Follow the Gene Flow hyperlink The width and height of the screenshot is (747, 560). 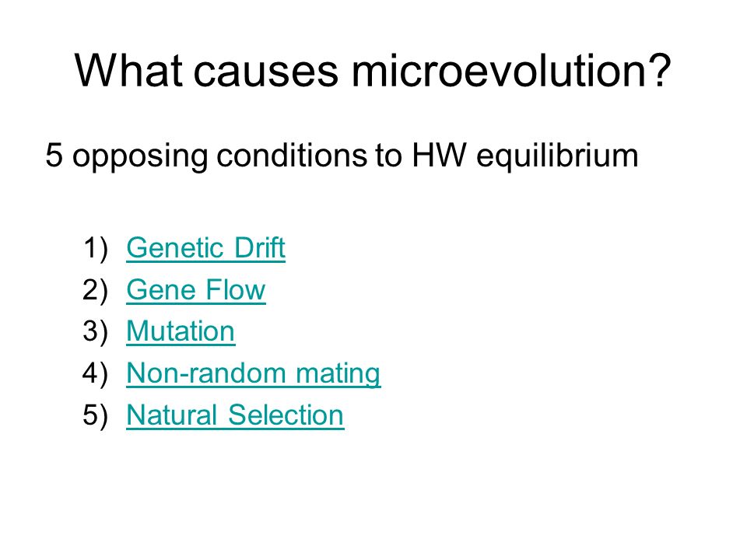click(x=196, y=290)
